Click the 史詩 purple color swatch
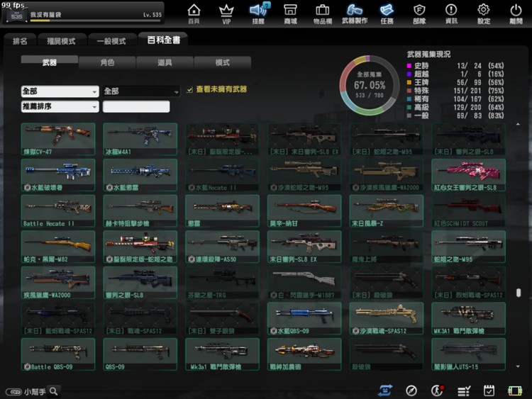The image size is (532, 399). click(x=409, y=66)
